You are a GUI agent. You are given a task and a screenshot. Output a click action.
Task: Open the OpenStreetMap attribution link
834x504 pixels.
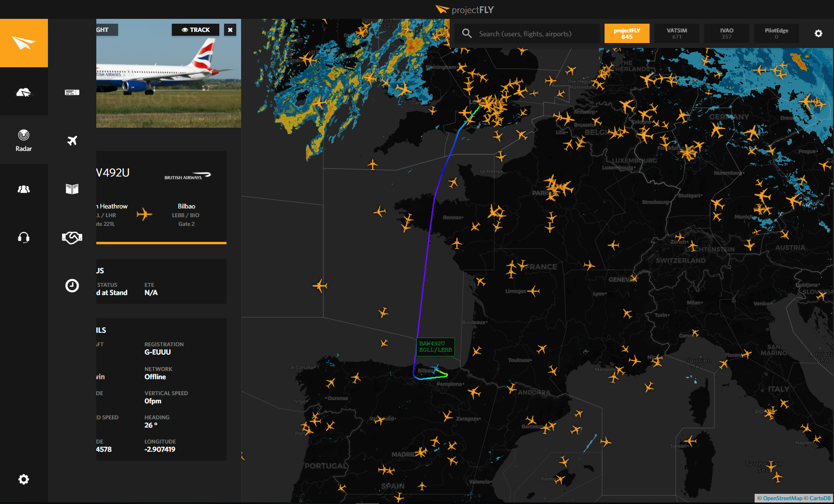782,498
